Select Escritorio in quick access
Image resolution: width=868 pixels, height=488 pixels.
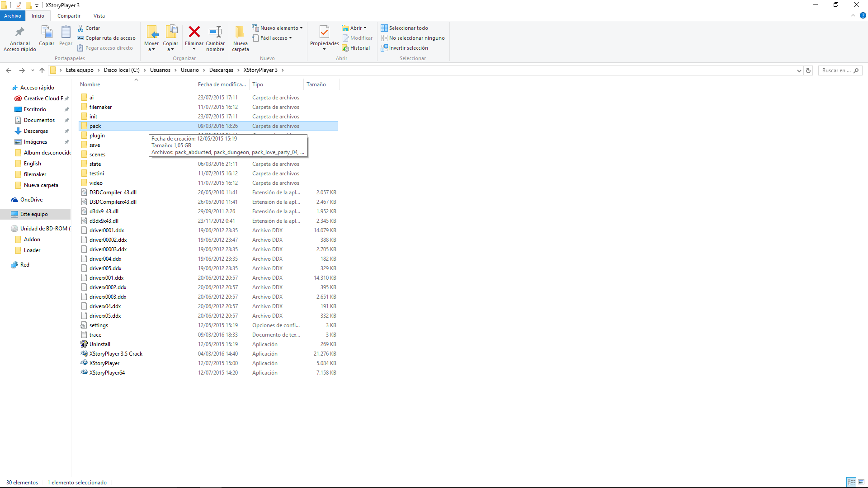coord(35,109)
